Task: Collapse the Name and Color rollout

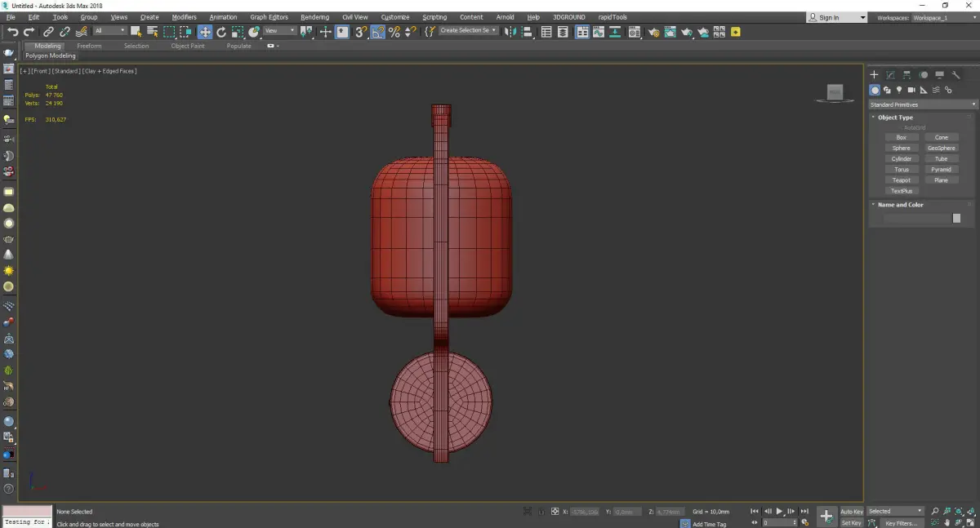Action: [x=900, y=205]
